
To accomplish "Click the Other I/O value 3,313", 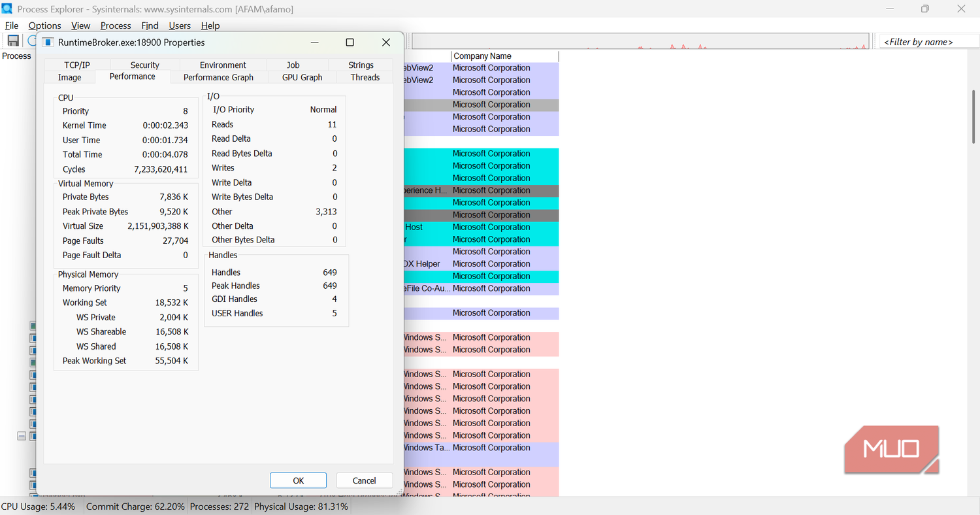I will 326,212.
